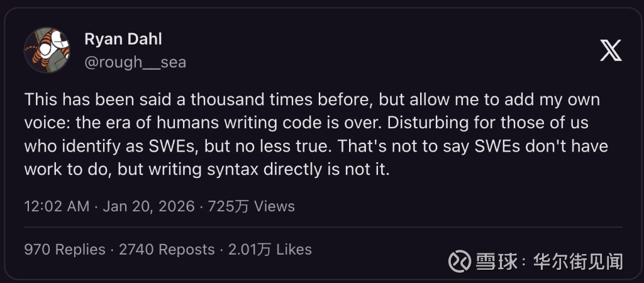The image size is (644, 283).
Task: Click the X logo icon
Action: point(610,49)
